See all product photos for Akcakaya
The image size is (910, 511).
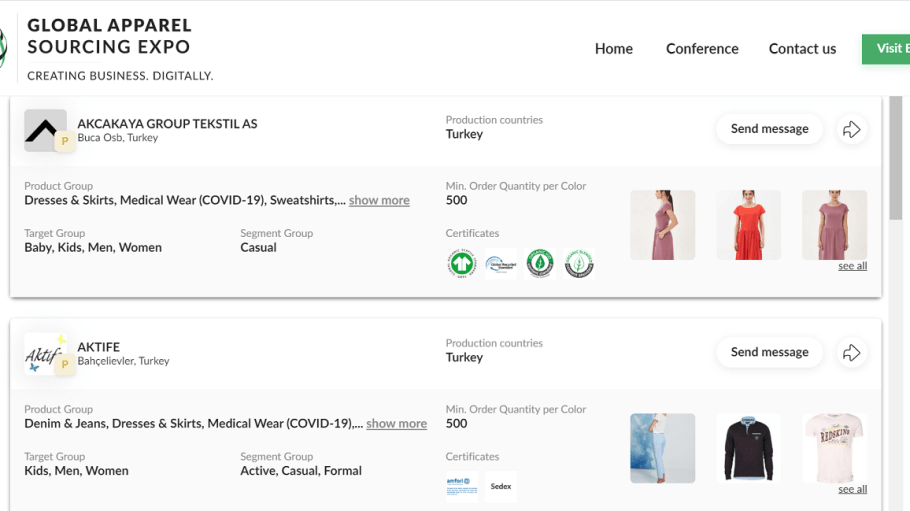tap(853, 266)
